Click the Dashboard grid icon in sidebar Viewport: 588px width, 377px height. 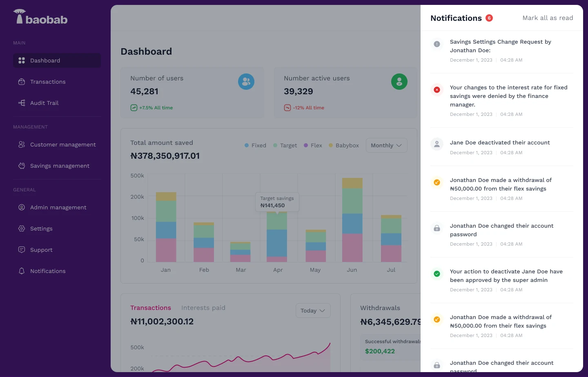(x=22, y=60)
